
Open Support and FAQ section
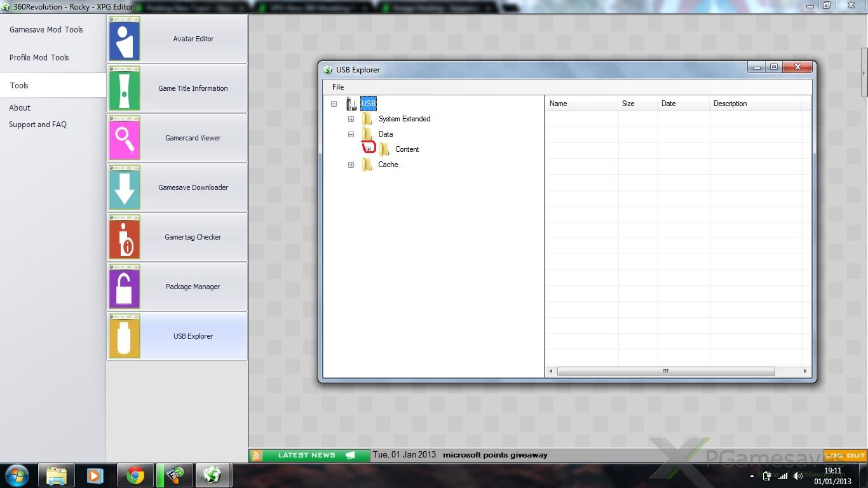pyautogui.click(x=37, y=125)
